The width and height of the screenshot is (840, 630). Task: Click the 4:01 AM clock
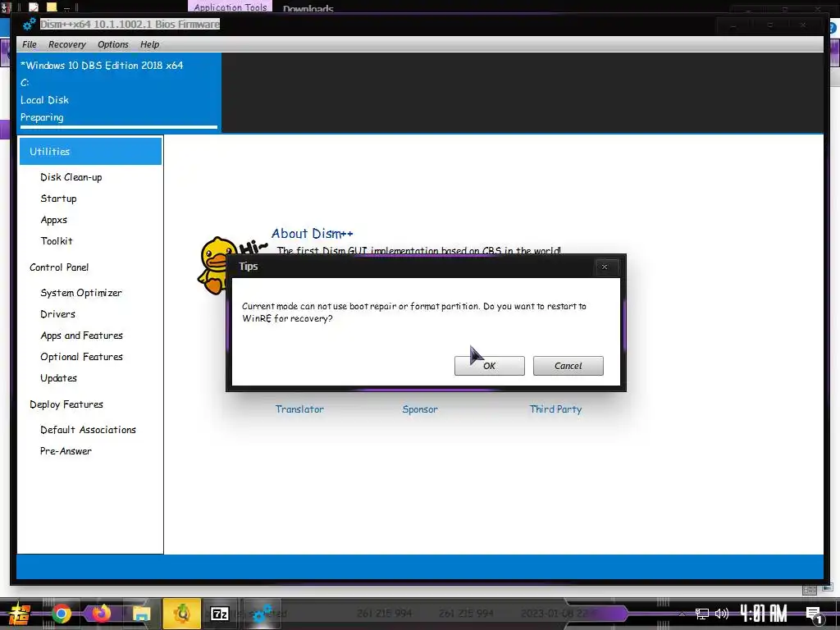click(764, 614)
